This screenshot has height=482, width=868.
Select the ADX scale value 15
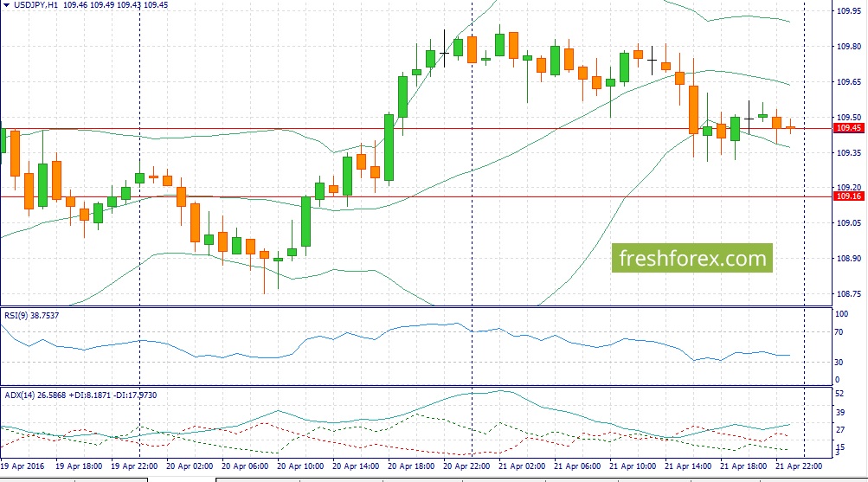click(839, 447)
